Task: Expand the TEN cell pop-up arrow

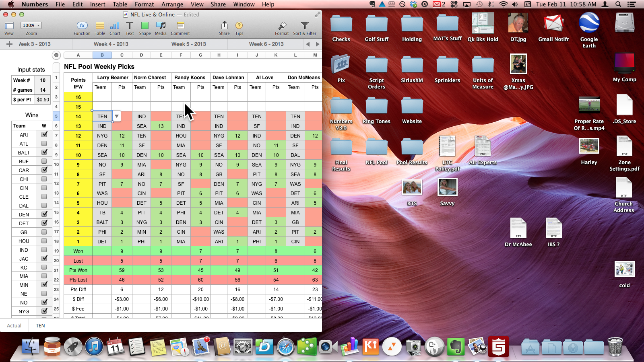Action: pyautogui.click(x=117, y=116)
